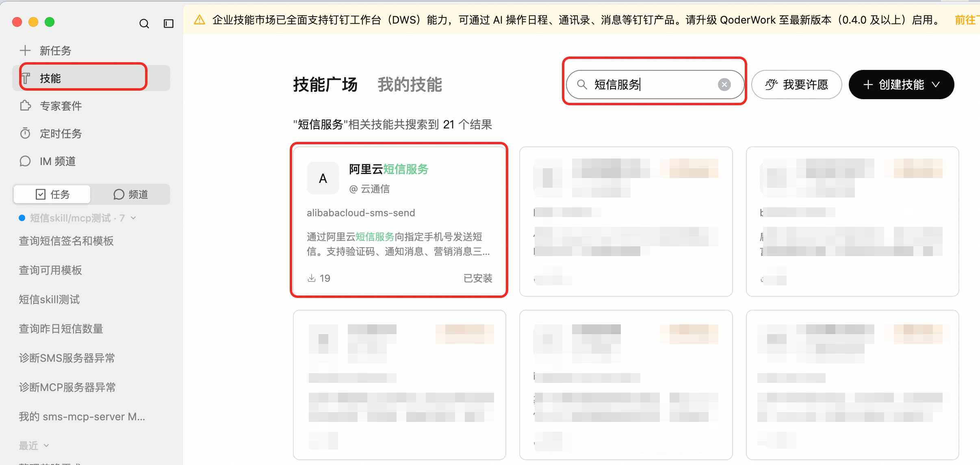
Task: Open task 查询昨日短信数量
Action: coord(61,328)
